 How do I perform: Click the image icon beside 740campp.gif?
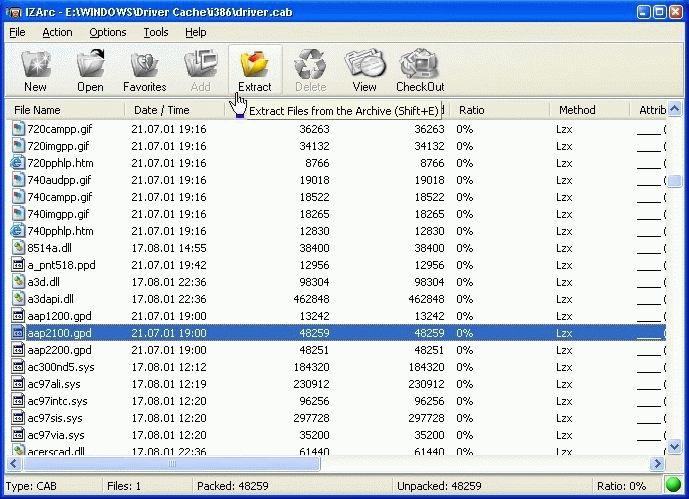click(x=18, y=197)
